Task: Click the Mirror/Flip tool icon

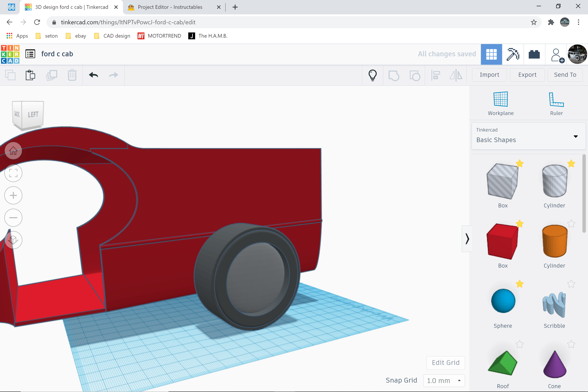Action: tap(456, 75)
